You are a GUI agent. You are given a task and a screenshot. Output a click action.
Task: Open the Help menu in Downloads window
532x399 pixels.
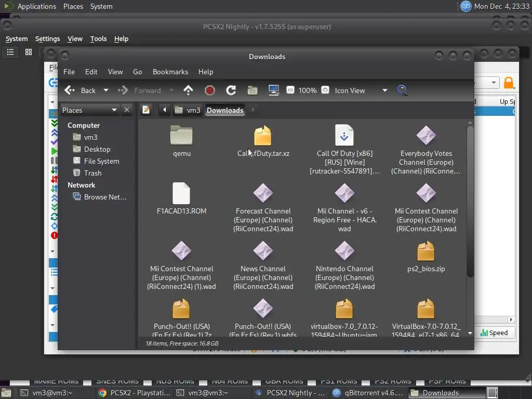(x=206, y=72)
